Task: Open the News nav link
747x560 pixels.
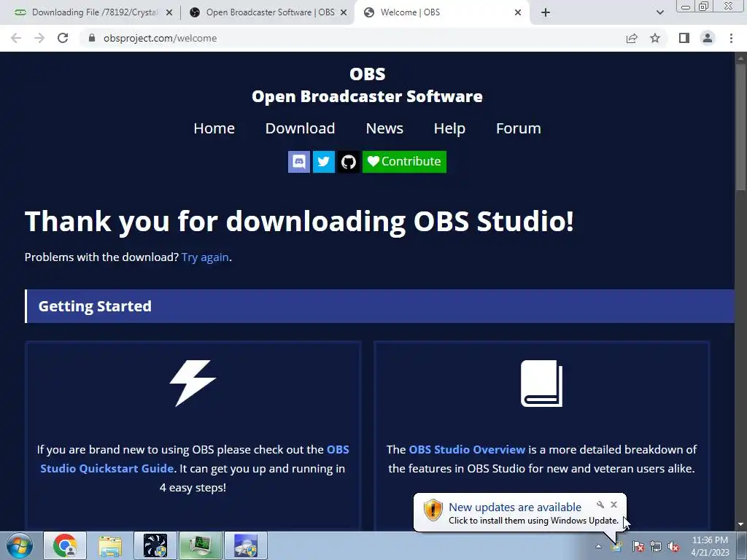Action: (384, 128)
